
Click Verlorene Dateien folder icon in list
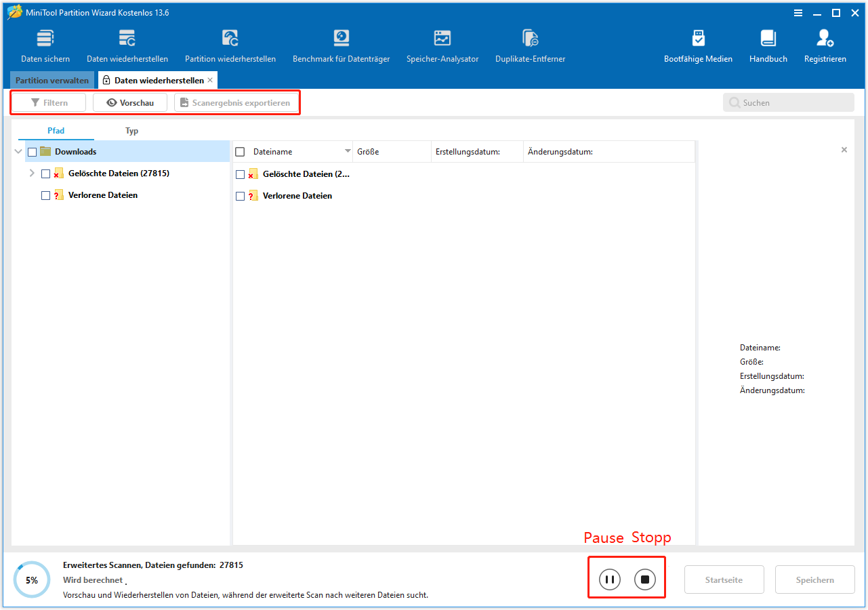click(x=253, y=196)
